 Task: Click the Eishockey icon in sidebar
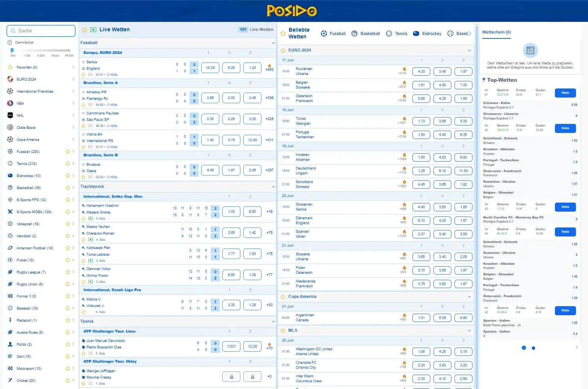pyautogui.click(x=10, y=176)
